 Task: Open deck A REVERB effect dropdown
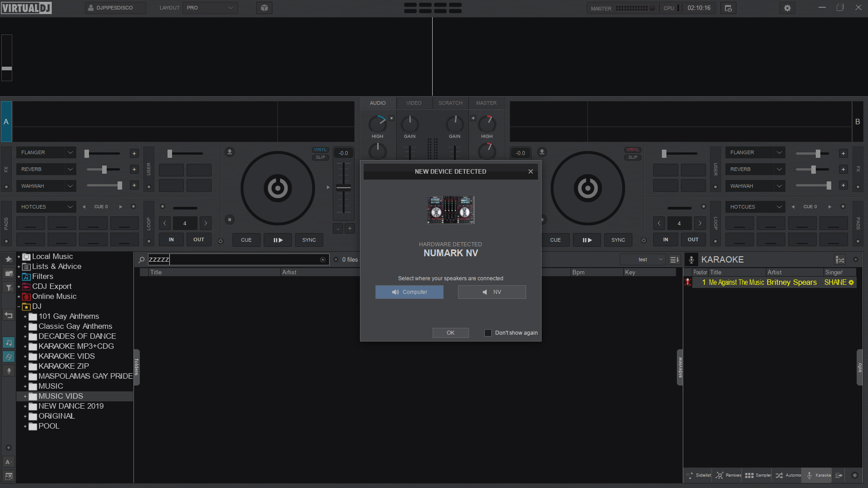tap(46, 169)
